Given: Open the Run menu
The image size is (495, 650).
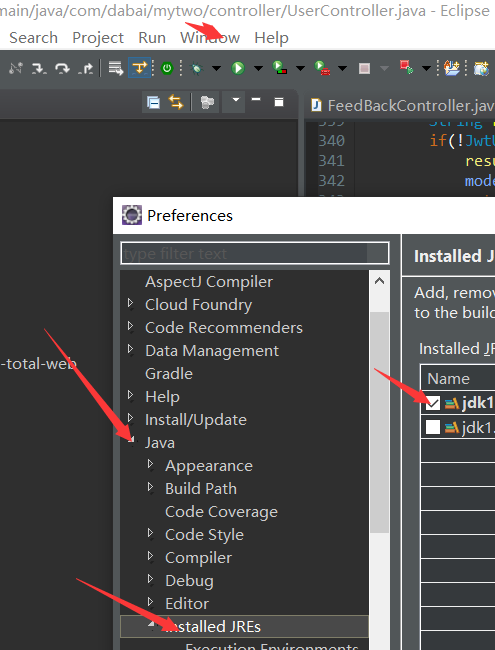Looking at the screenshot, I should coord(152,38).
